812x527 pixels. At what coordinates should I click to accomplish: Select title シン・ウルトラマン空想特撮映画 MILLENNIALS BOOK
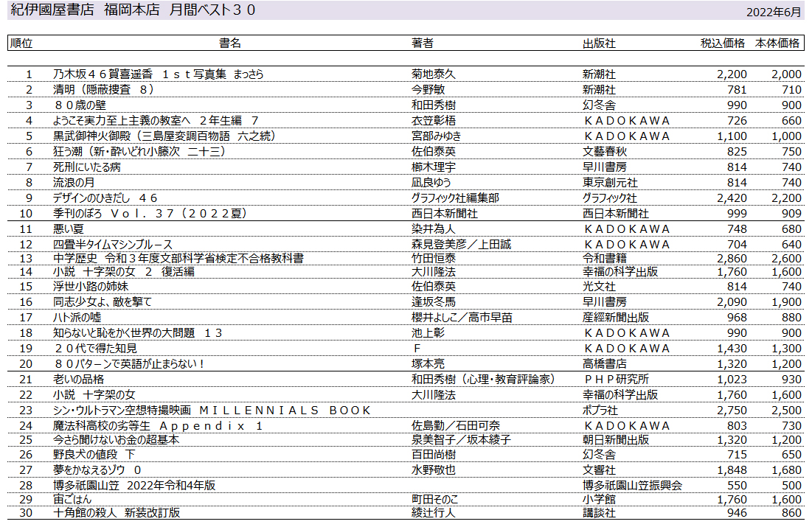pos(212,410)
